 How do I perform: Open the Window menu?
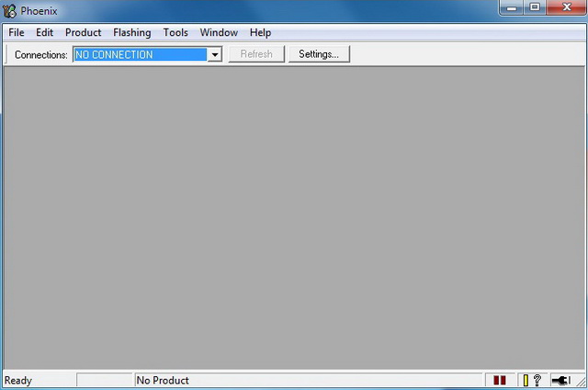[219, 33]
